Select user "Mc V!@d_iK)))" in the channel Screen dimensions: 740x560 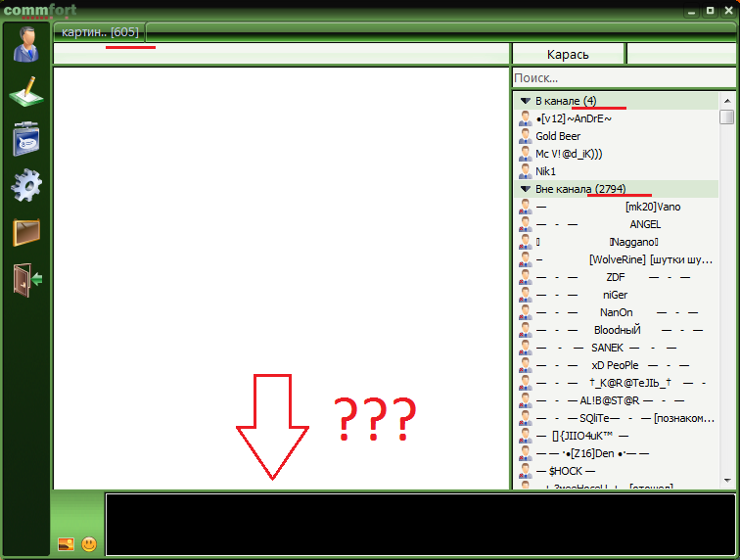[569, 154]
